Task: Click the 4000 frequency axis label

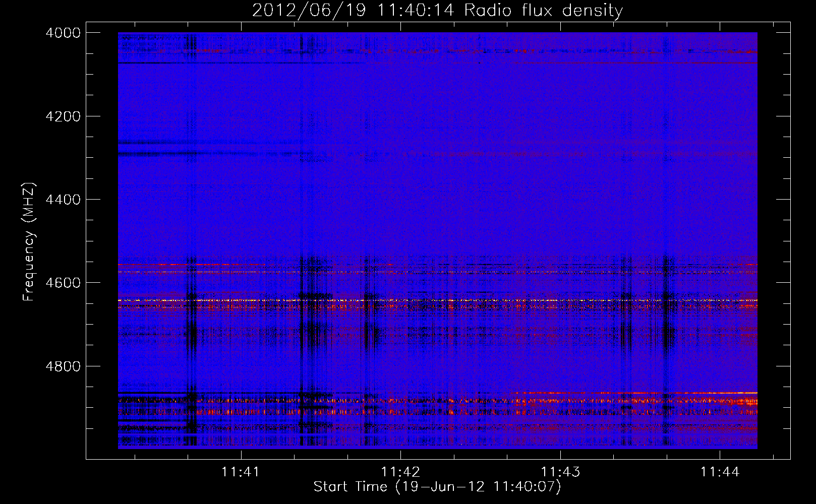Action: (63, 33)
